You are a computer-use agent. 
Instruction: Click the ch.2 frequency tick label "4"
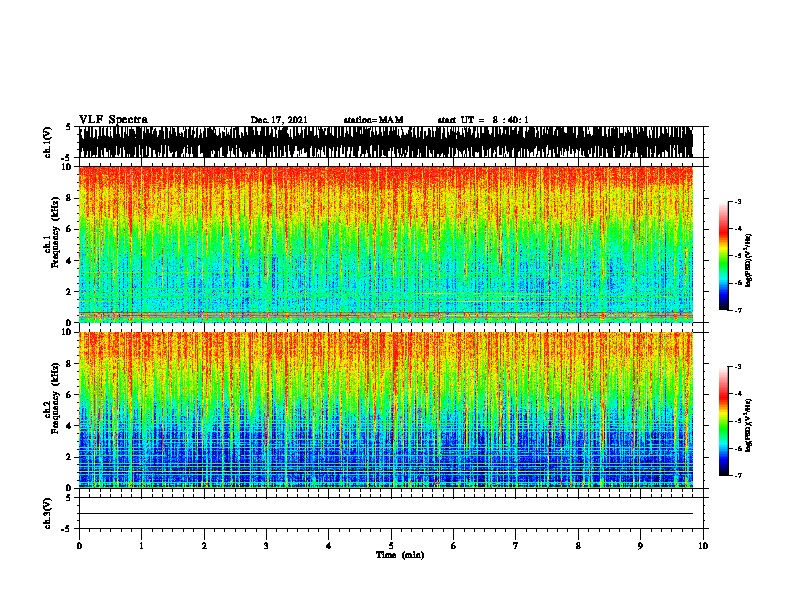click(x=70, y=426)
